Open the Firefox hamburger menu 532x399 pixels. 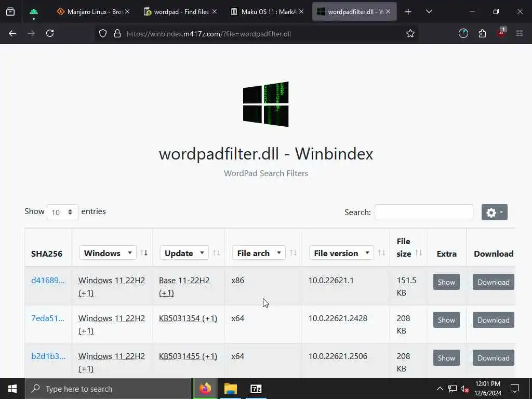pyautogui.click(x=519, y=33)
